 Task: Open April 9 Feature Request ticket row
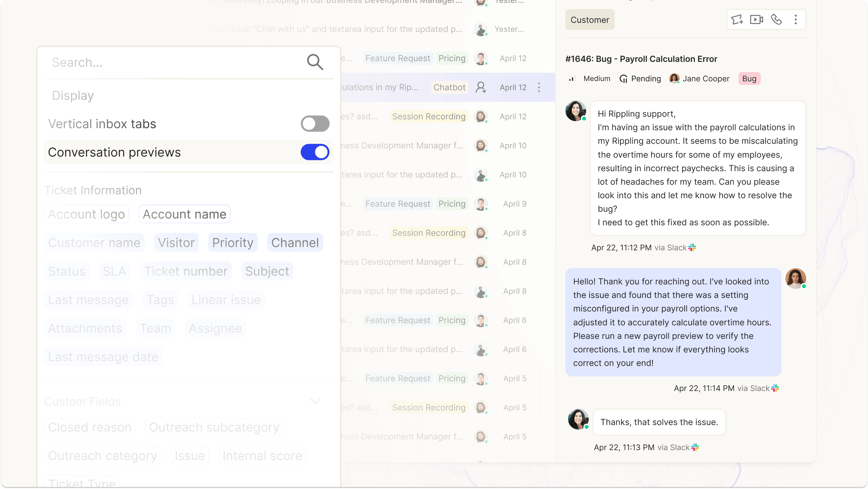(x=448, y=204)
